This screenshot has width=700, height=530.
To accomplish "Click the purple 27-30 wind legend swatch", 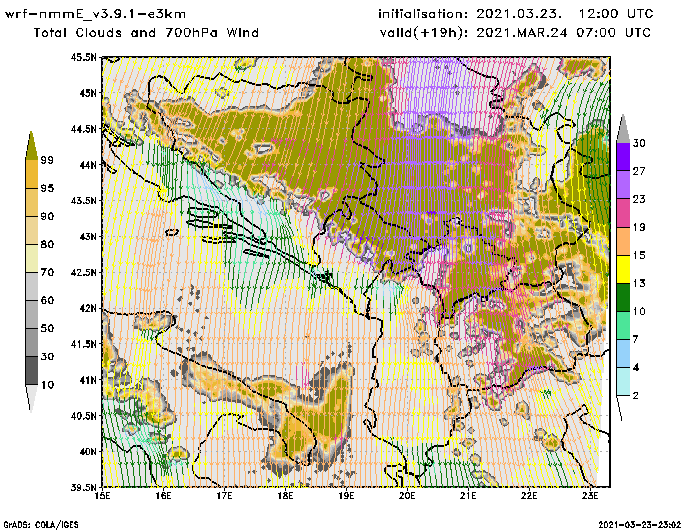I will point(623,157).
